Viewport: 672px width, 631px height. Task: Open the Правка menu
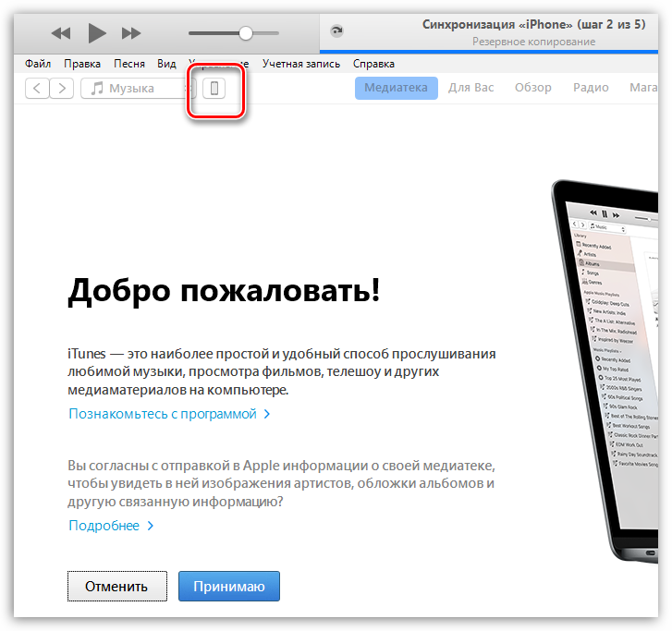(82, 64)
